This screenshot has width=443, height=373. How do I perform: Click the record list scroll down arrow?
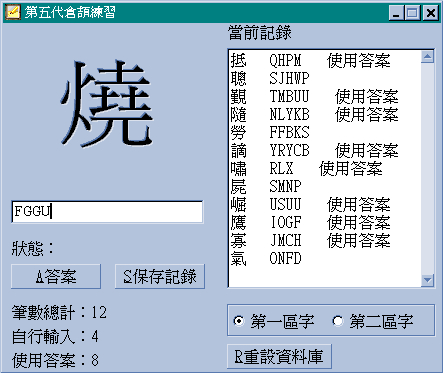427,280
